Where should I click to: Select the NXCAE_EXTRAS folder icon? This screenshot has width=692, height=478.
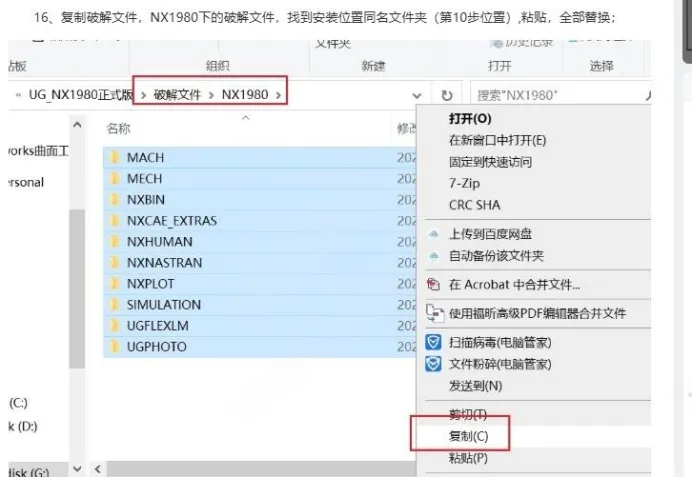(114, 221)
